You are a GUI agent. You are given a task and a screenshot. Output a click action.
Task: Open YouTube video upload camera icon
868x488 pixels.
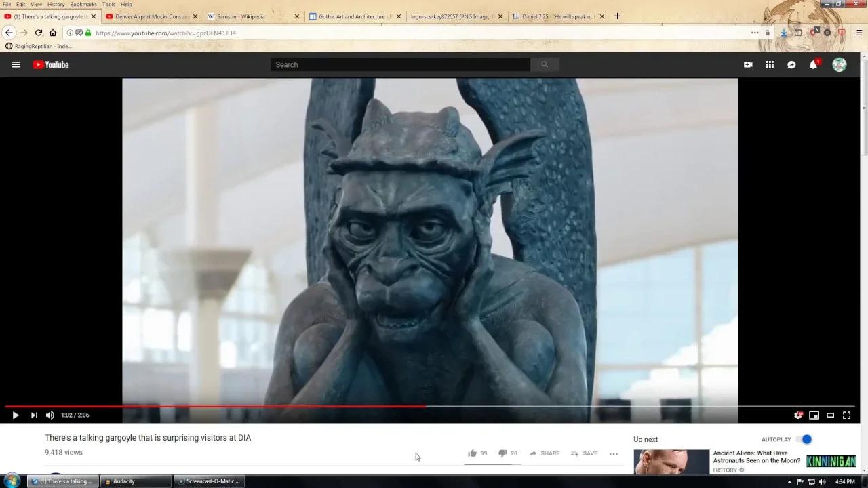pos(748,64)
